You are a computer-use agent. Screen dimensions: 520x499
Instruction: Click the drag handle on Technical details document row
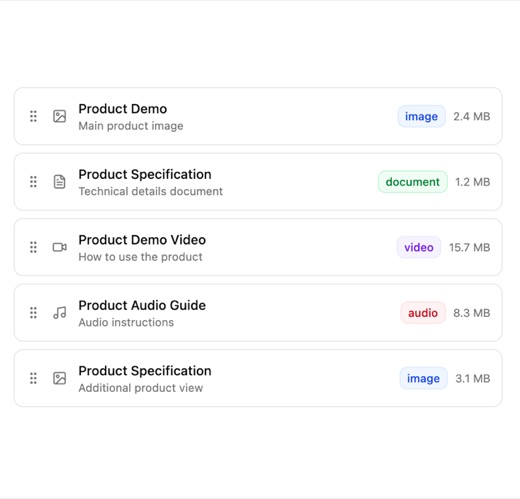point(33,182)
